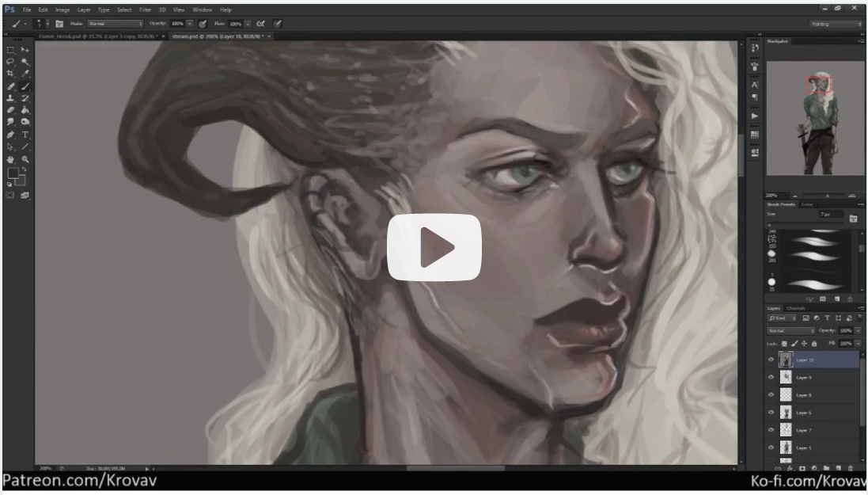Open brush Opacity dropdown arrow

(189, 24)
